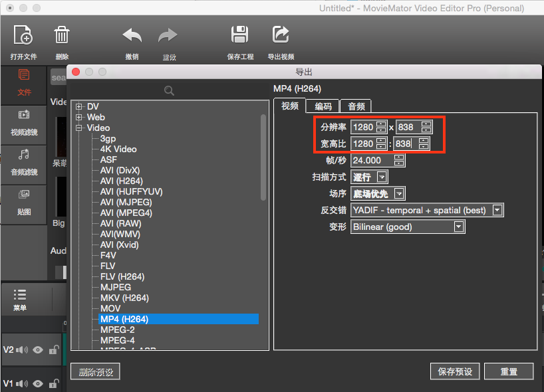Select the AVI (H264) preset
Viewport: 544px width, 392px height.
tap(122, 181)
